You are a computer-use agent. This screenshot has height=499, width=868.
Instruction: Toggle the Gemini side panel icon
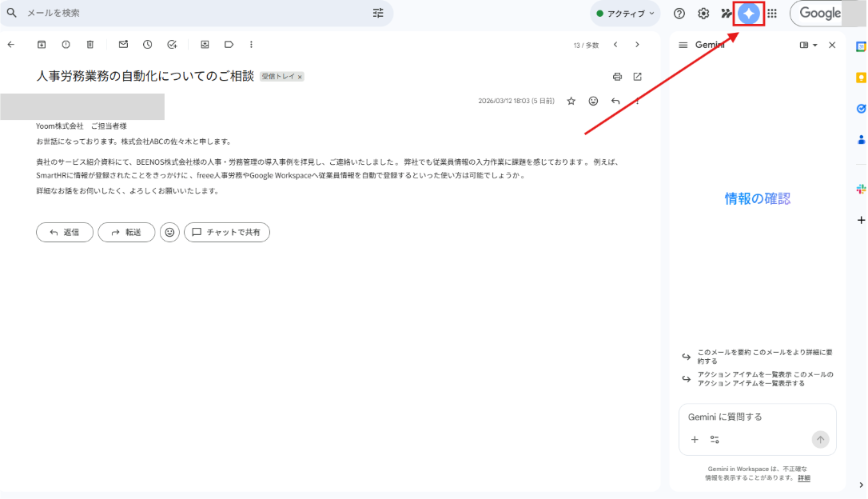click(749, 14)
